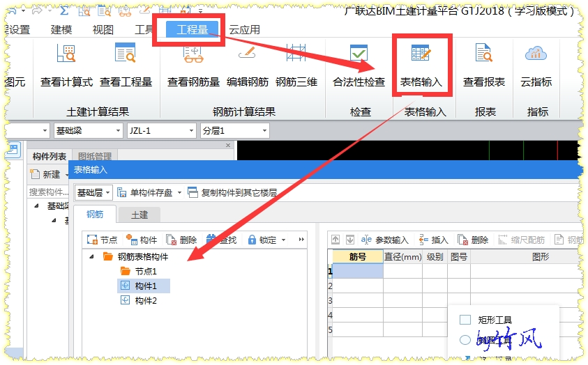Click the move-down arrow above rebar table
The image size is (588, 365).
click(350, 240)
